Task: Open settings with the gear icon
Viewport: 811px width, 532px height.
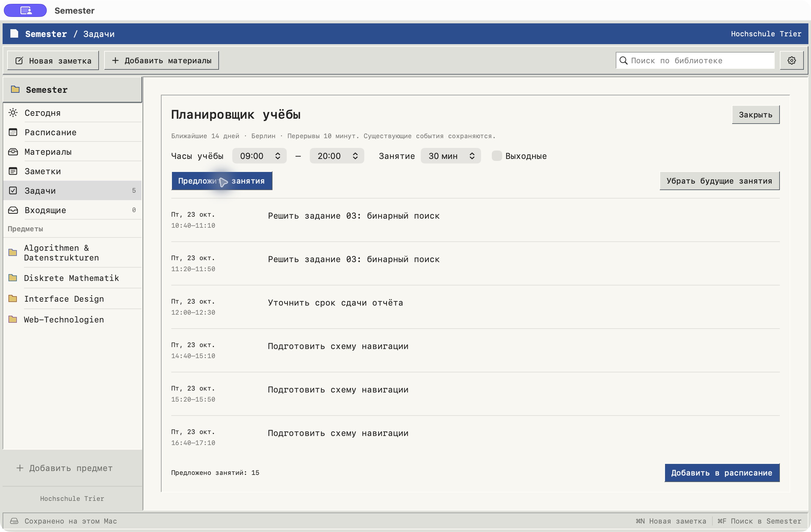Action: click(791, 60)
